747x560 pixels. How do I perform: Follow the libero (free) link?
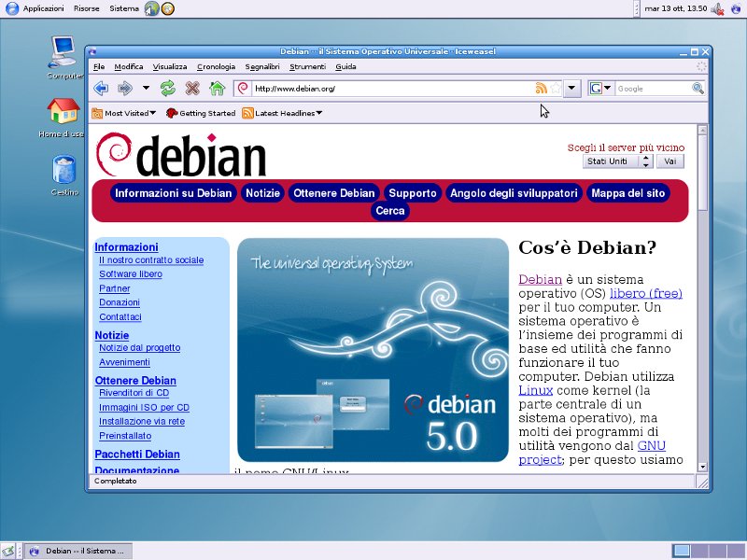coord(646,293)
